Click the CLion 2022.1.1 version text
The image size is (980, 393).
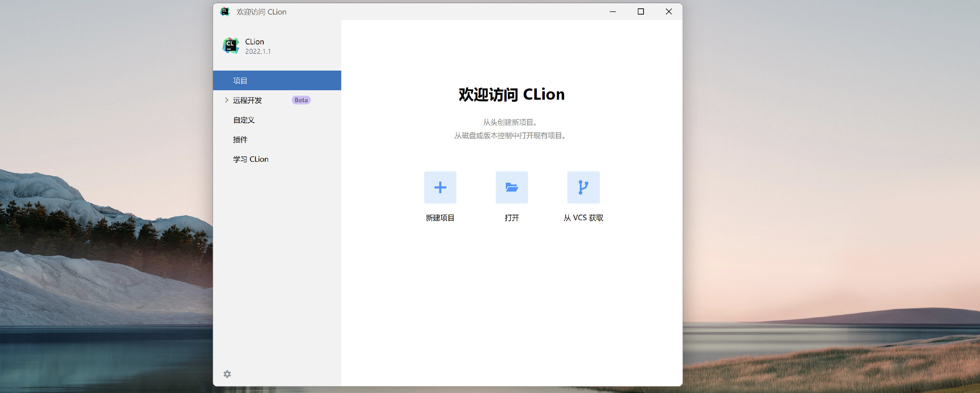point(257,51)
